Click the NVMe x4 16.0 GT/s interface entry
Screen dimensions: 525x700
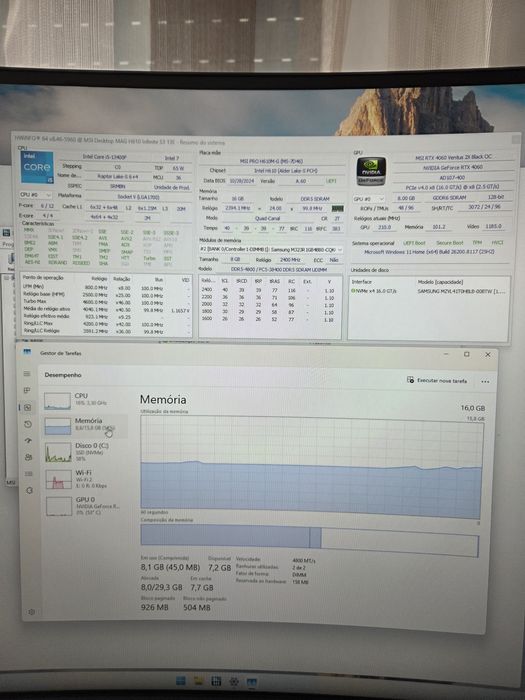click(374, 291)
